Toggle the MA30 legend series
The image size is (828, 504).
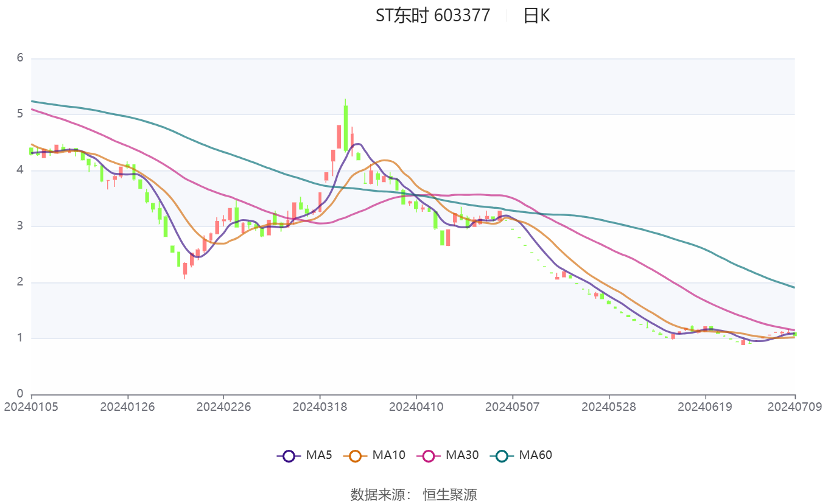pos(447,455)
